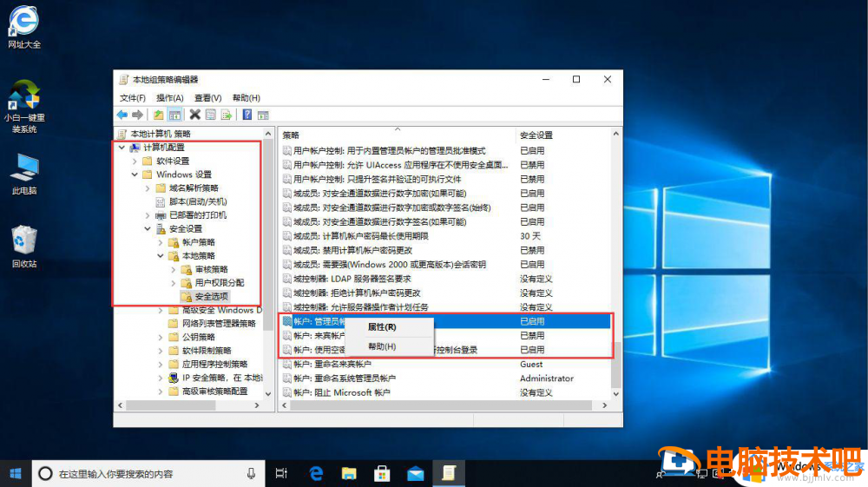Expand the 帐户策略 node
The height and width of the screenshot is (487, 868).
tap(161, 242)
